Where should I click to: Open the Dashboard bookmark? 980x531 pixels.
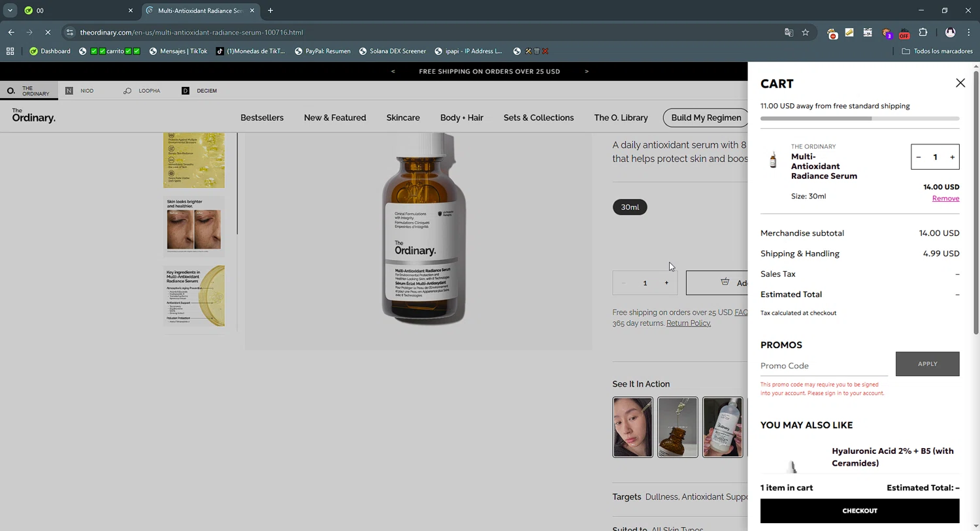tap(50, 51)
